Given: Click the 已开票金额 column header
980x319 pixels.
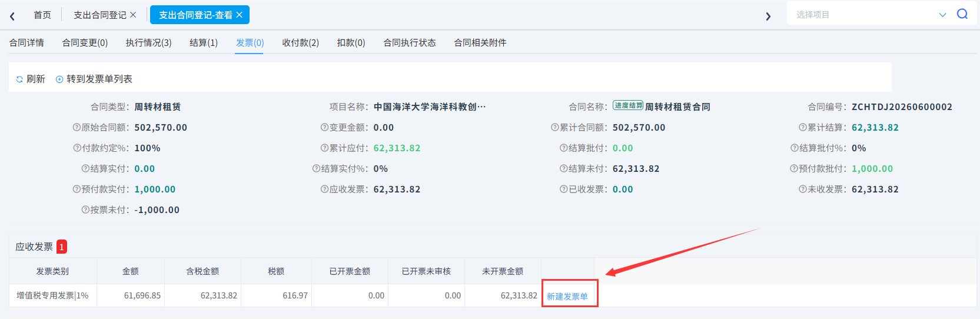Looking at the screenshot, I should click(x=350, y=271).
